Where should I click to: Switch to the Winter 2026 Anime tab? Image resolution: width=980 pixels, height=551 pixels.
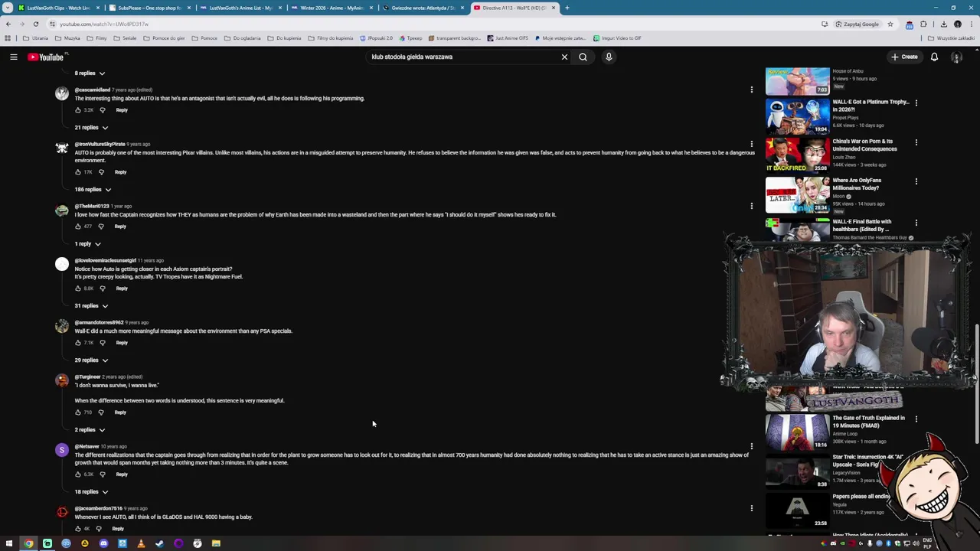coord(332,8)
